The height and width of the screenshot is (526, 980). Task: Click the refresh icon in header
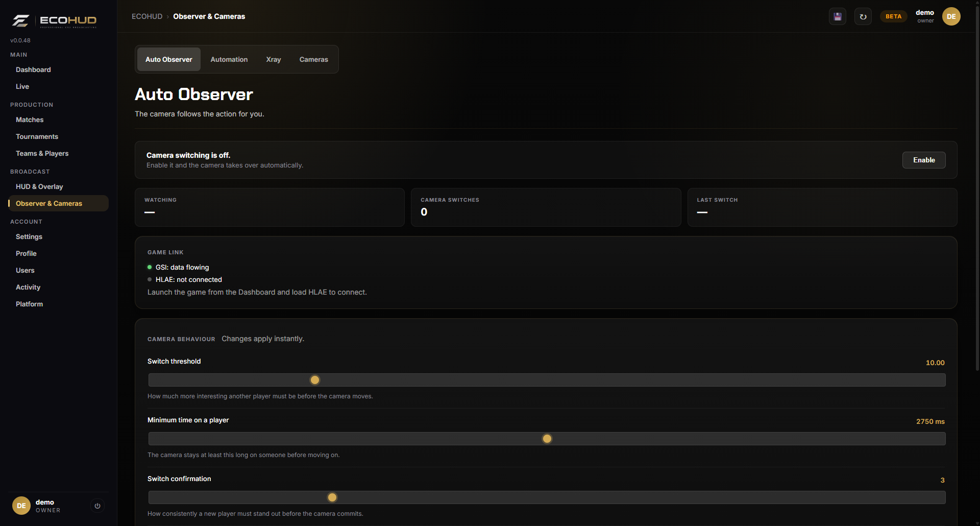[x=863, y=16]
